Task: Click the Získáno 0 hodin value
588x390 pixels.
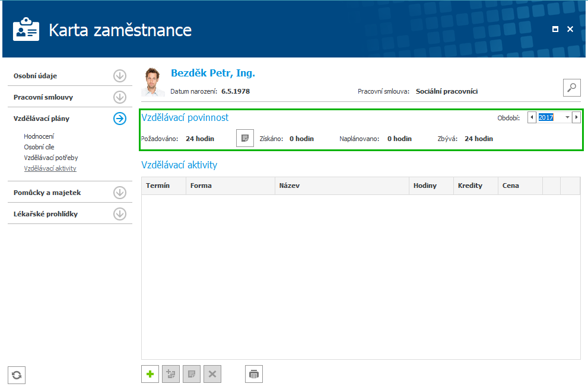Action: 301,139
